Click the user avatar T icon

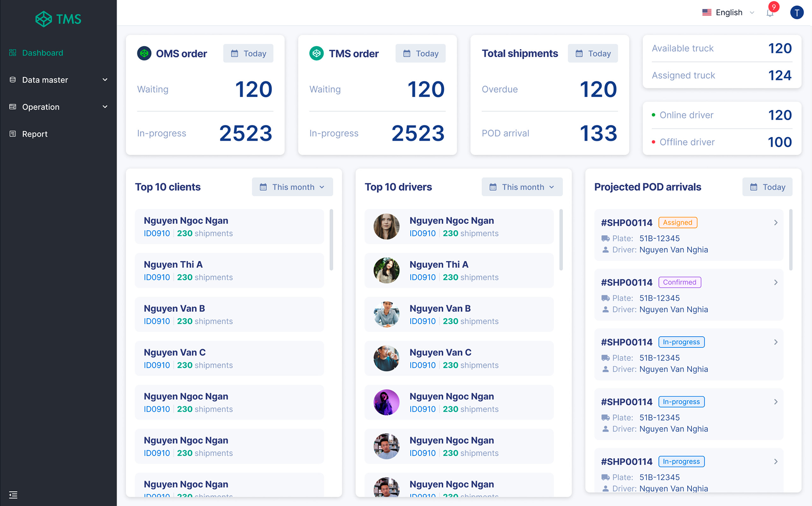point(797,13)
